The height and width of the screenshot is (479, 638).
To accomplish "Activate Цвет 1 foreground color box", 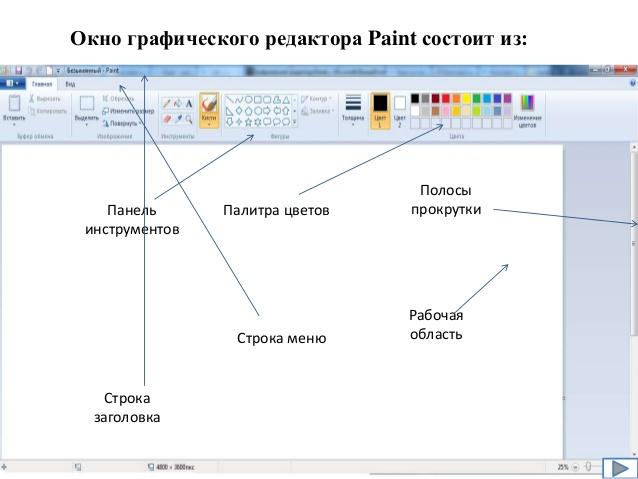I will click(380, 110).
